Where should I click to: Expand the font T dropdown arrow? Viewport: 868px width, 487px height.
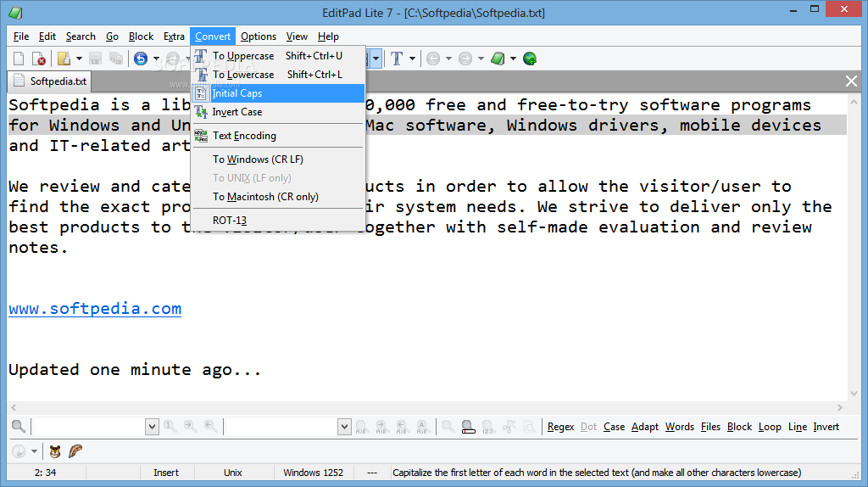(412, 59)
